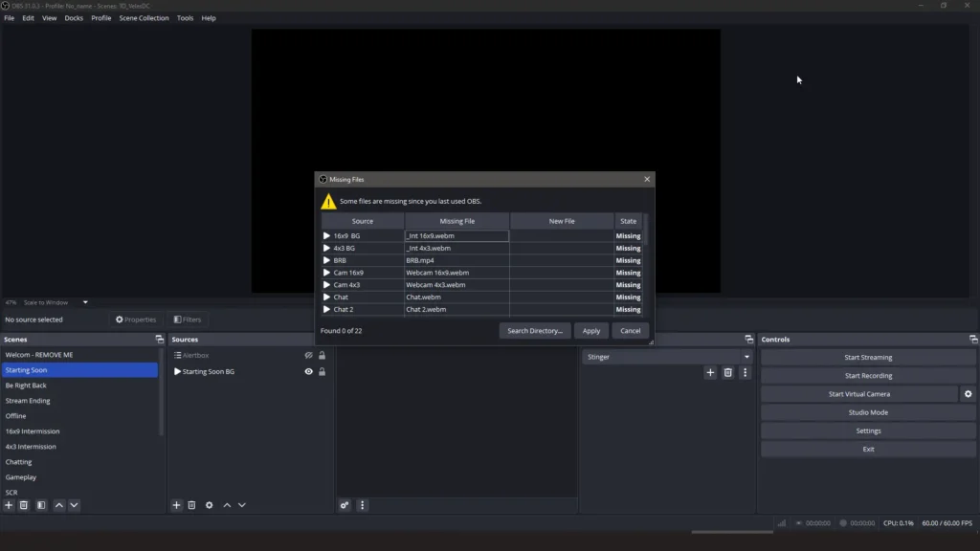Viewport: 980px width, 551px height.
Task: Open Virtual Camera settings gear
Action: pos(966,393)
